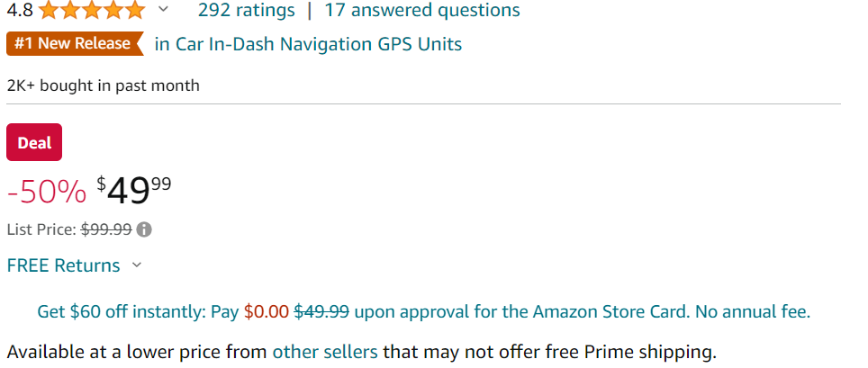Click the struck-through $99.99 list price
868x368 pixels.
coord(106,229)
